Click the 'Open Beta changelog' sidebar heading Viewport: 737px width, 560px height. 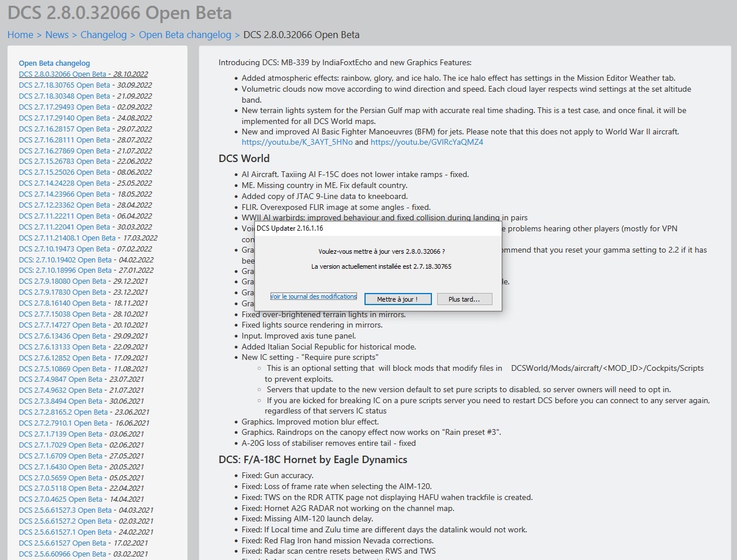point(54,63)
